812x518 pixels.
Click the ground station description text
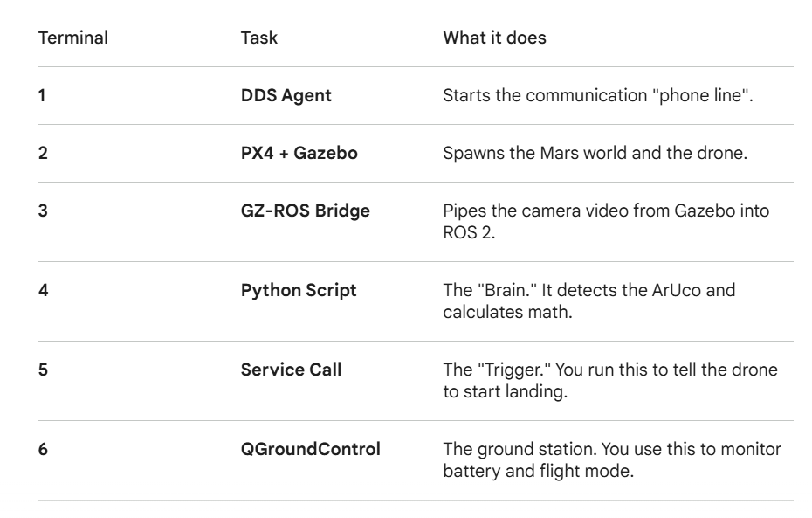612,460
